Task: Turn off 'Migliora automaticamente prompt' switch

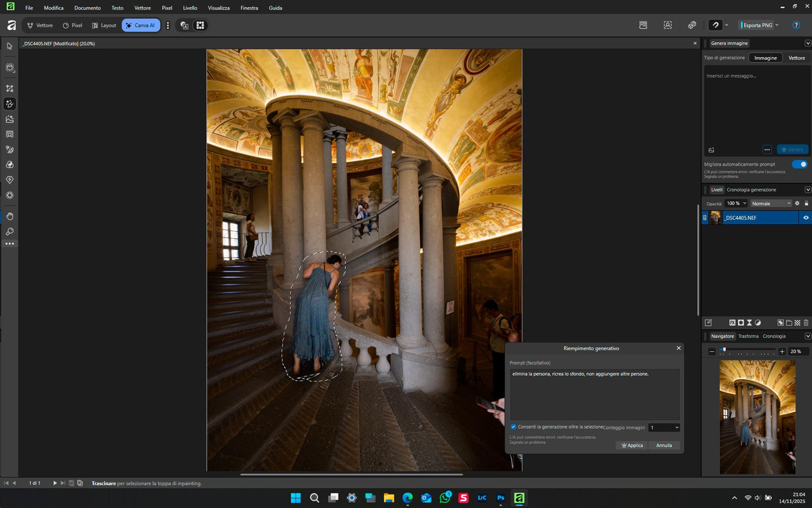Action: click(799, 164)
